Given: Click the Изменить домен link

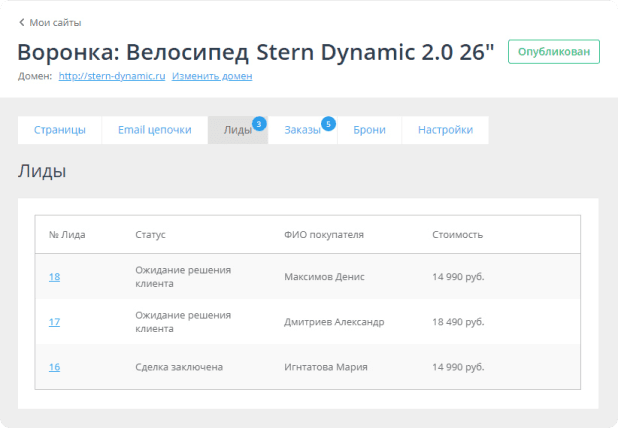Looking at the screenshot, I should [212, 76].
